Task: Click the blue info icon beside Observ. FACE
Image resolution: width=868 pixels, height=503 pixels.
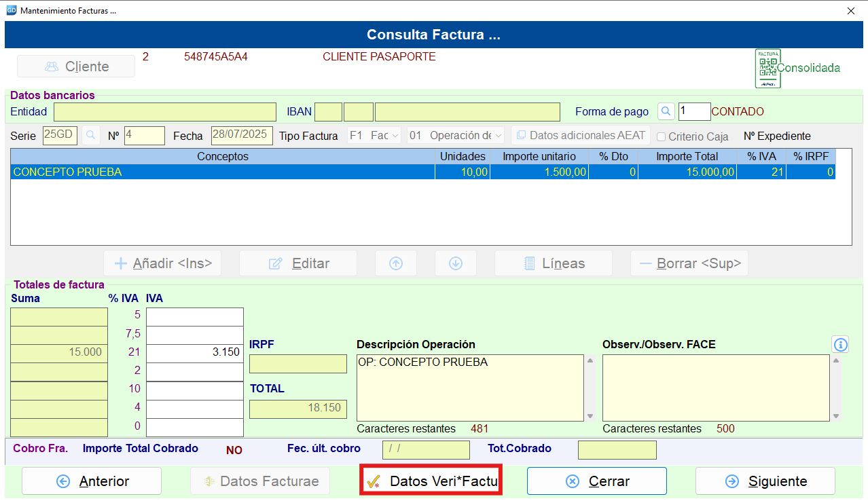Action: [840, 345]
